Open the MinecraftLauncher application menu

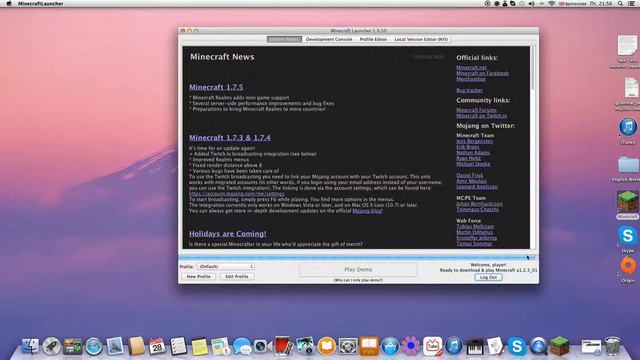pyautogui.click(x=40, y=3)
